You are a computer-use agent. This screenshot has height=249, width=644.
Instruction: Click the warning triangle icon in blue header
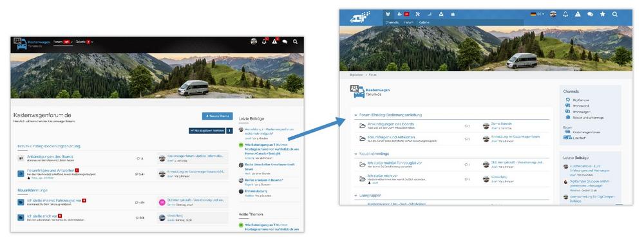click(578, 14)
